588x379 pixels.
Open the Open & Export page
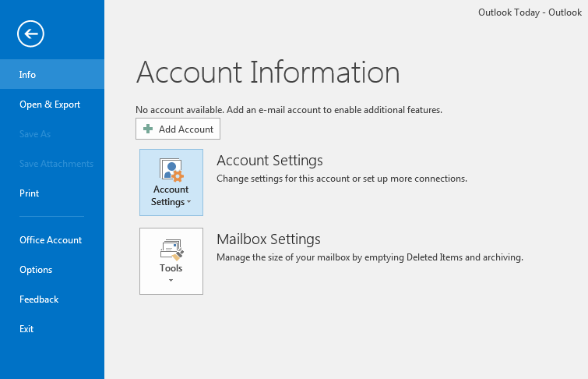pyautogui.click(x=50, y=104)
